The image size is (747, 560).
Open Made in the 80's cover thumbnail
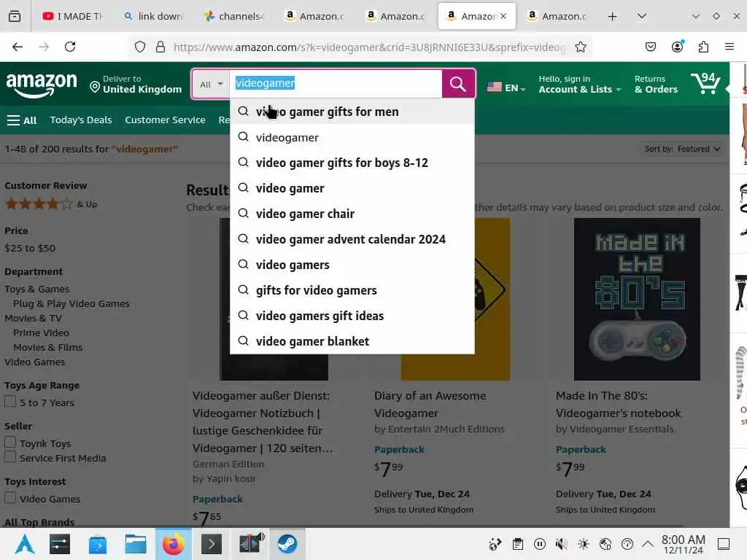(x=637, y=299)
